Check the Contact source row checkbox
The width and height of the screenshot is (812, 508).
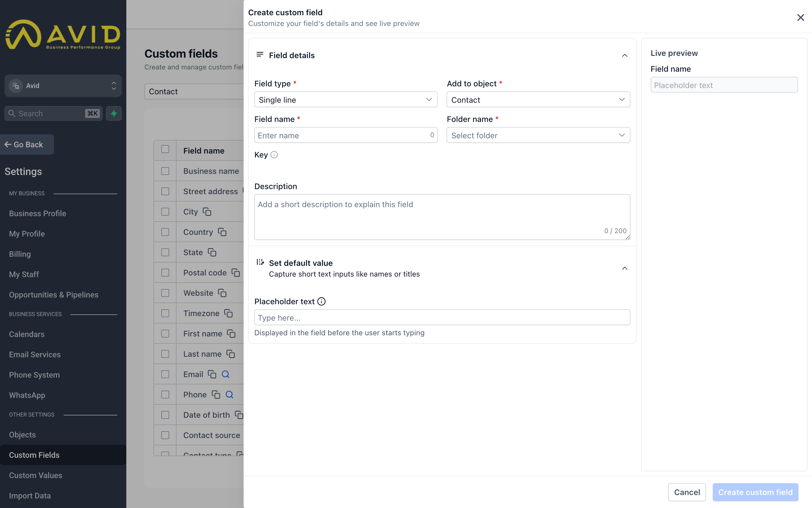coord(165,435)
